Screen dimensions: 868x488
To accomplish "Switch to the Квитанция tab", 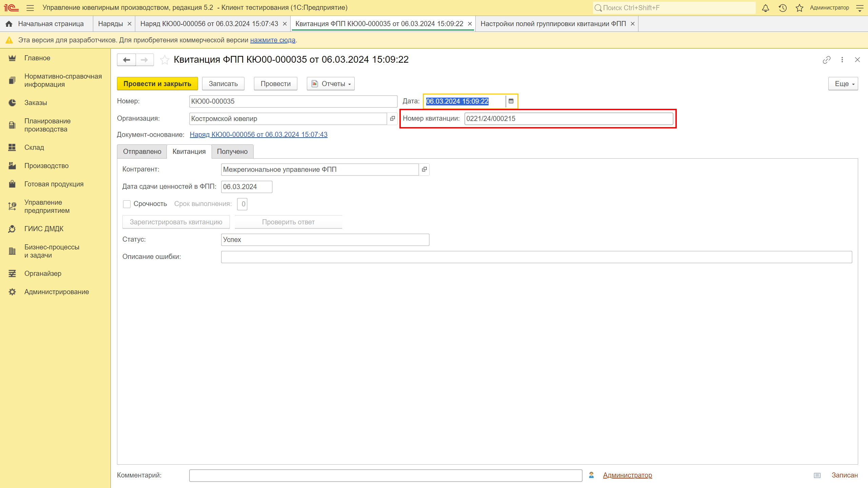I will point(189,151).
